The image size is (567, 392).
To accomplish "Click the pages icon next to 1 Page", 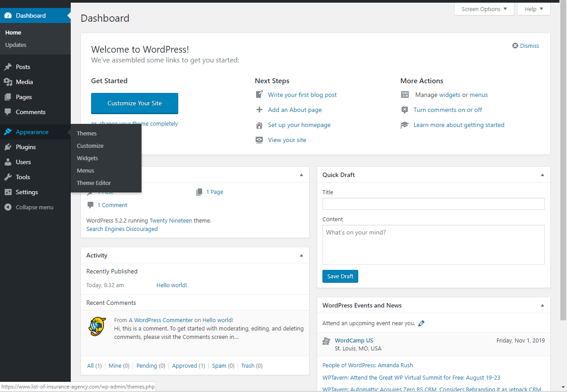I will coord(199,192).
